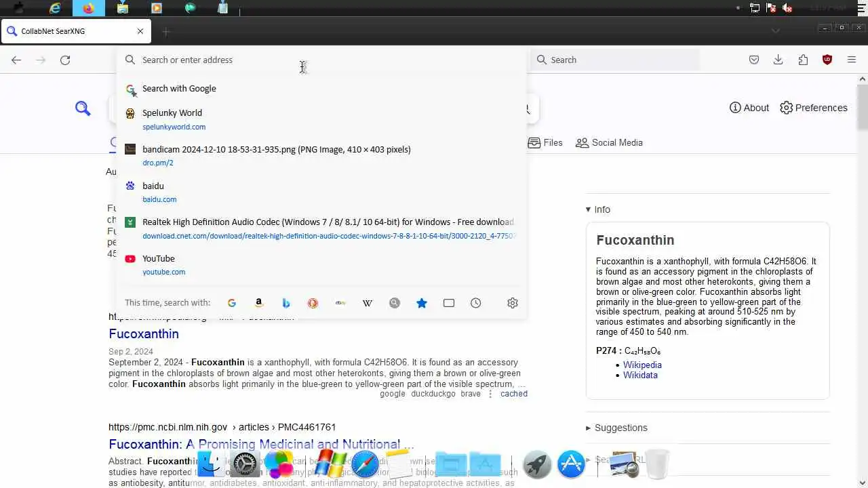The image size is (868, 488).
Task: Search this time with Amazon icon
Action: [259, 303]
